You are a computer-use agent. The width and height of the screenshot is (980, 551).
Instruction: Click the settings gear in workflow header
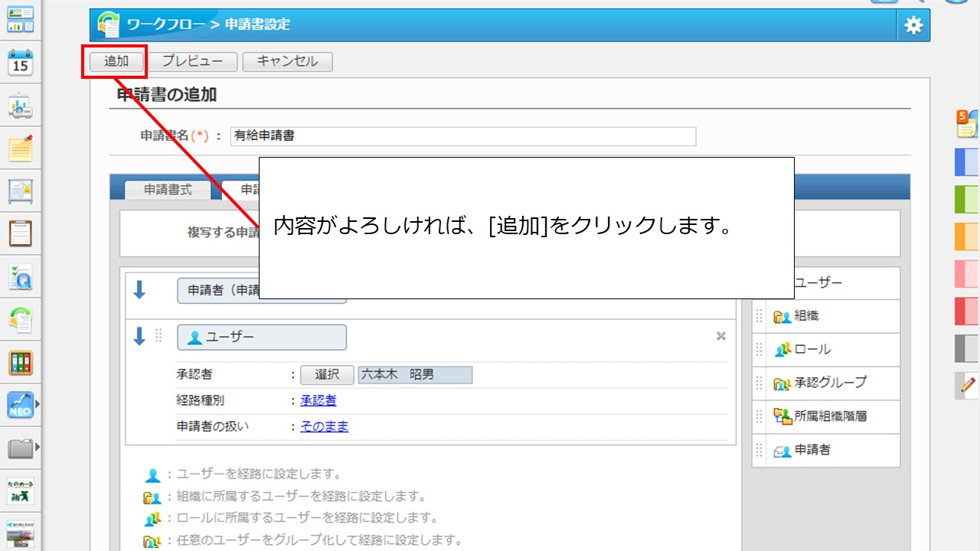pos(913,25)
